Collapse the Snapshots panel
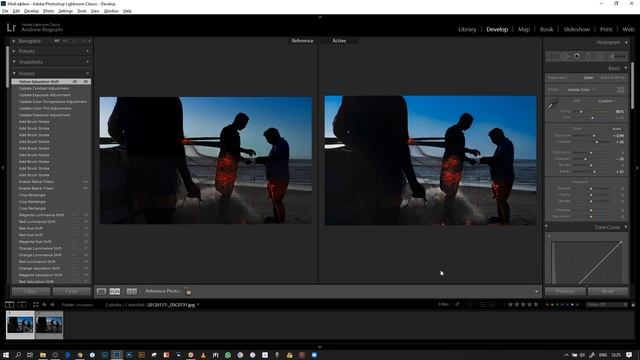Screen dimensions: 640x360 pos(14,62)
